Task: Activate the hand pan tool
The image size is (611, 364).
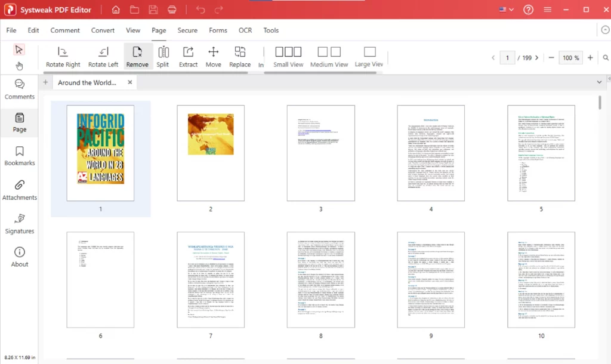Action: click(19, 66)
